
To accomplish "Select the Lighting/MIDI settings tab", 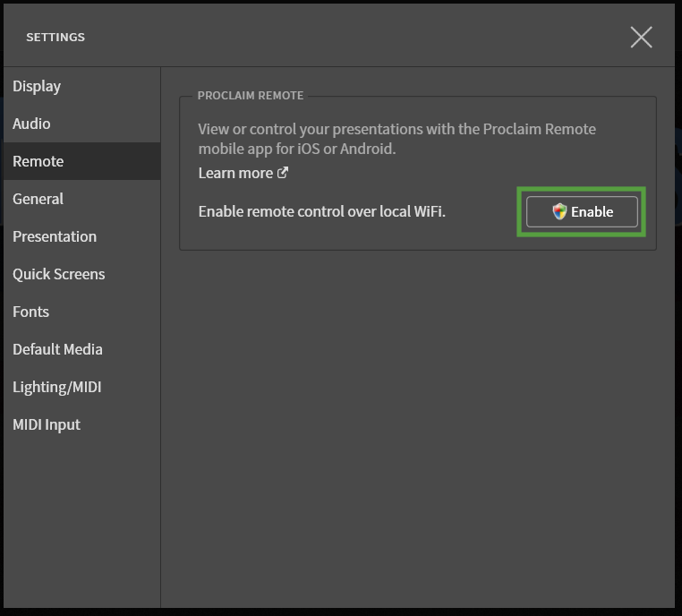I will 56,387.
